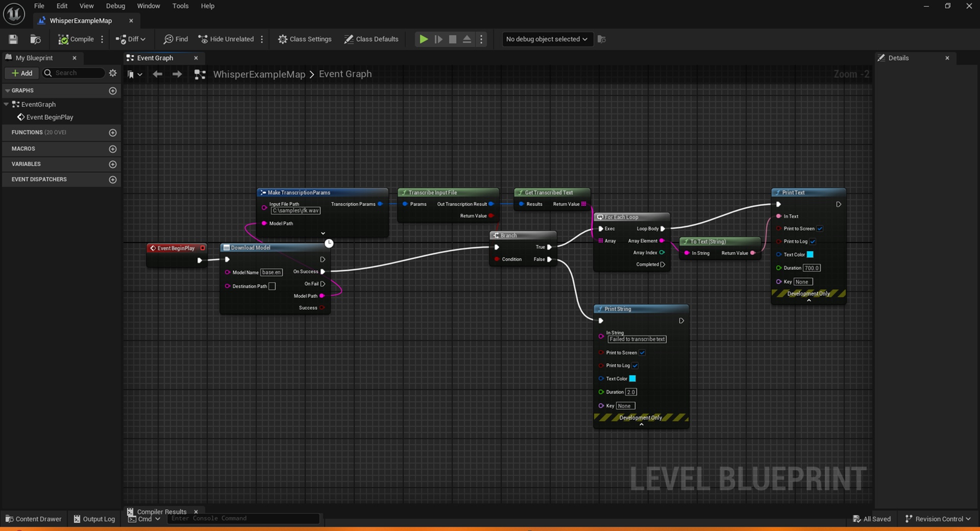Click the Compile button

coord(76,39)
